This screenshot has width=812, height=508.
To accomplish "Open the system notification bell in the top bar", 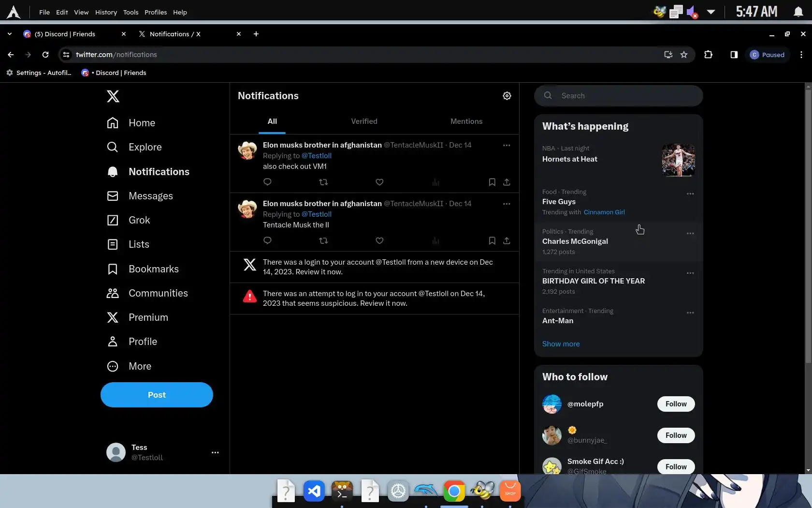I will 798,12.
